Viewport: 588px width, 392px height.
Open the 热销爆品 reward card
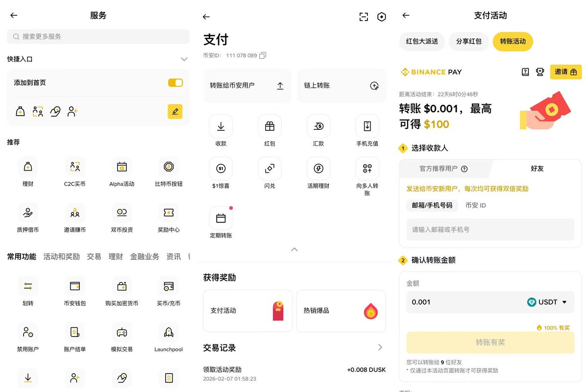341,311
